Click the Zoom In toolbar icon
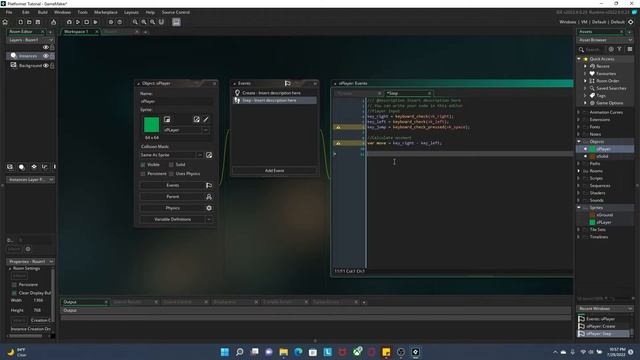 coord(144,22)
